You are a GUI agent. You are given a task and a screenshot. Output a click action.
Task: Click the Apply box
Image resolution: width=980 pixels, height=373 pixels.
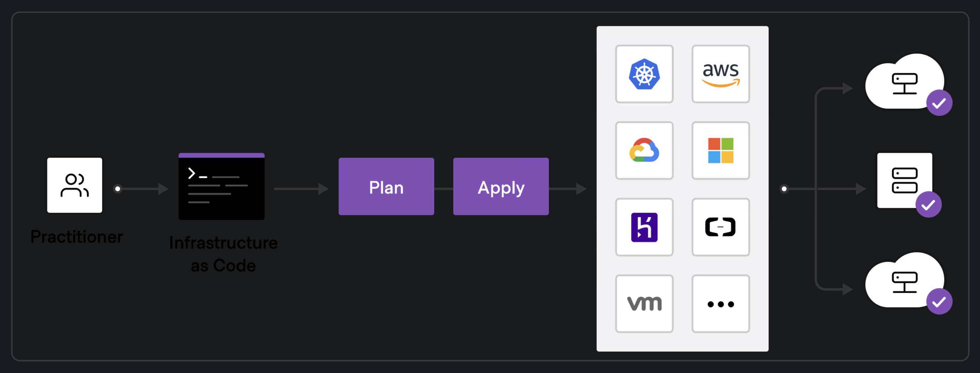[501, 187]
